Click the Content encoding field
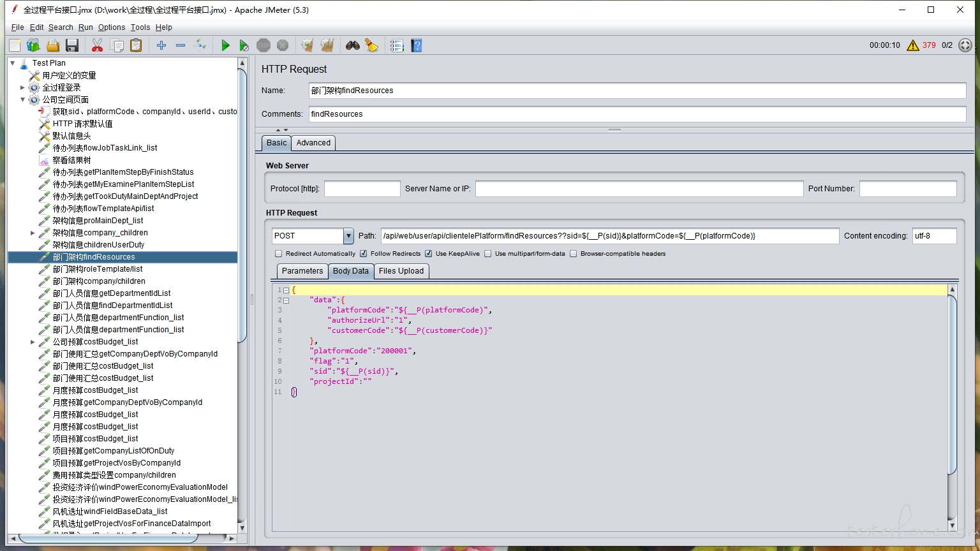The image size is (980, 551). tap(934, 236)
